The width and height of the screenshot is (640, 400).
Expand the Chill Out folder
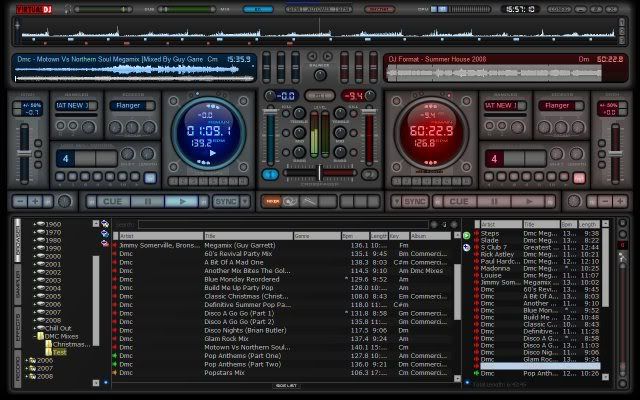coord(35,328)
